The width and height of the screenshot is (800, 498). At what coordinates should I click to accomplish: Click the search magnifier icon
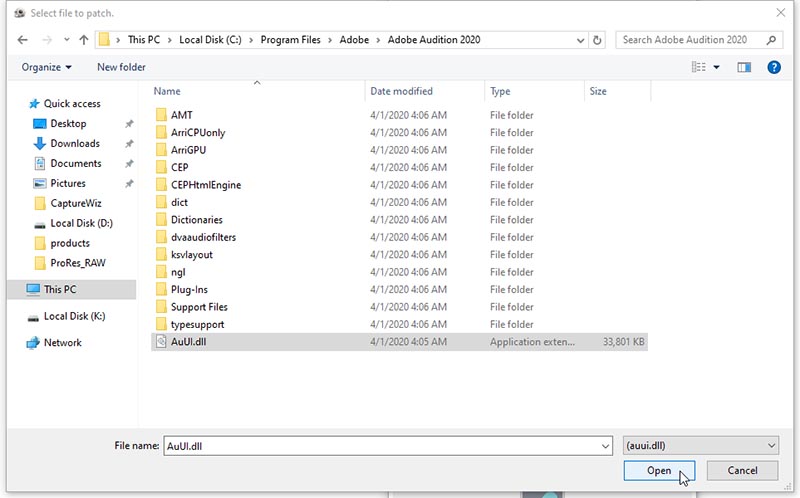(x=771, y=40)
